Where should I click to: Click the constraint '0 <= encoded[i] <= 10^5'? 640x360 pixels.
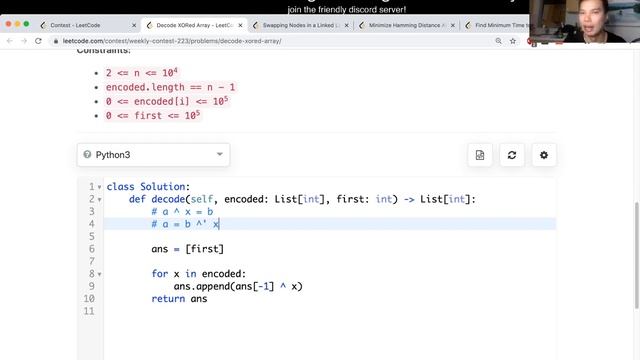click(x=167, y=101)
